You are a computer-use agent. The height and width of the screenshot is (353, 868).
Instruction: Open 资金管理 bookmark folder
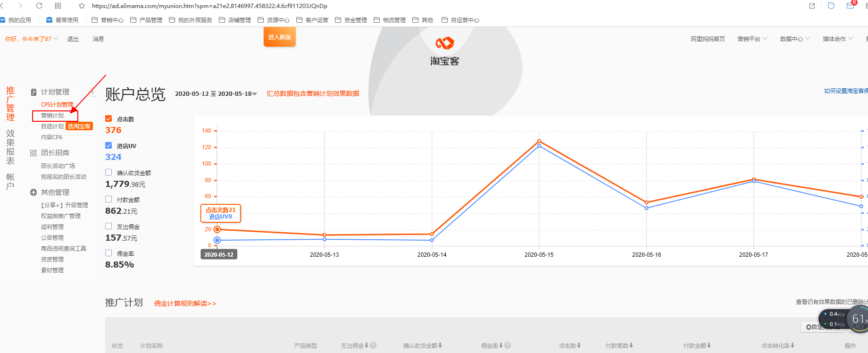pyautogui.click(x=351, y=20)
